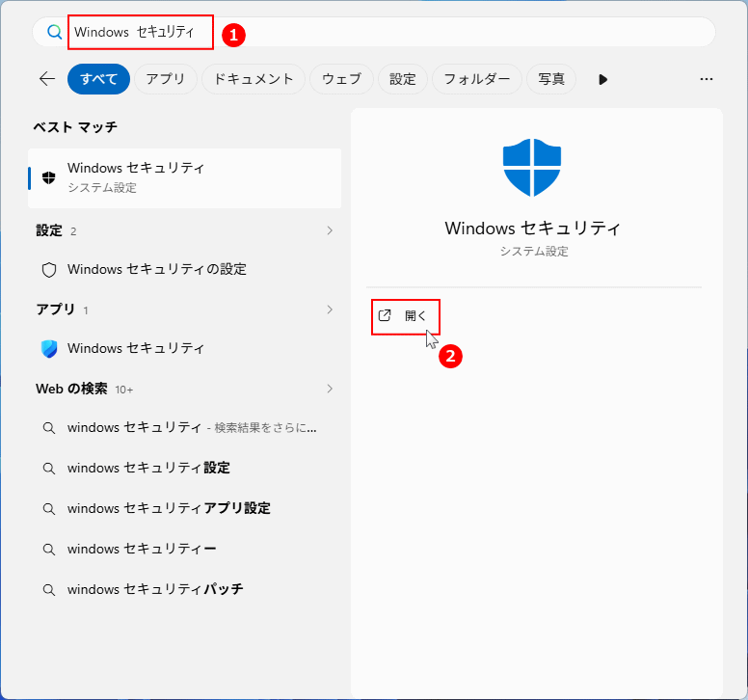Screen dimensions: 748x700
Task: Switch to the フォルダー filter tab
Action: pos(476,79)
